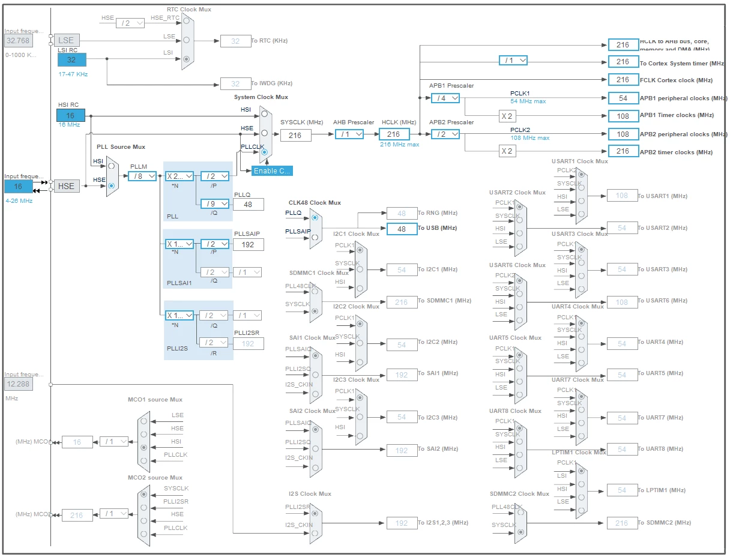Click the APB2 timer clocks 216 field
Viewport: 736px width, 560px height.
coord(623,151)
